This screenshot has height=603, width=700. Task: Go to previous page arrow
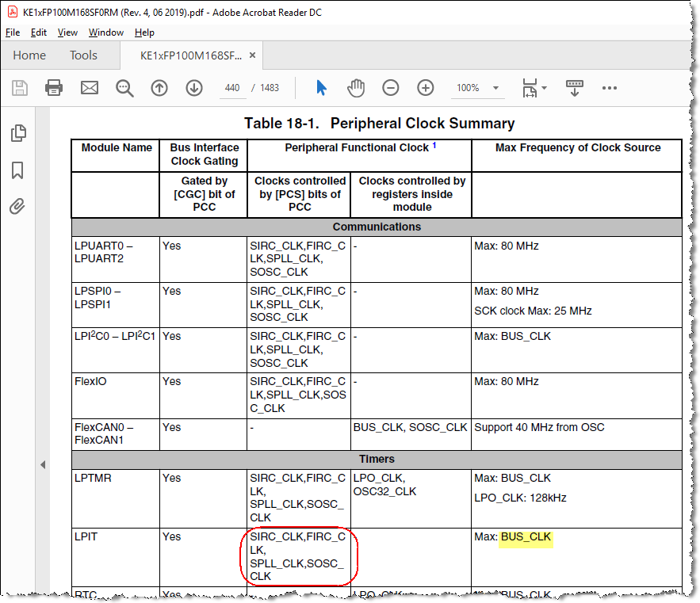coord(159,88)
